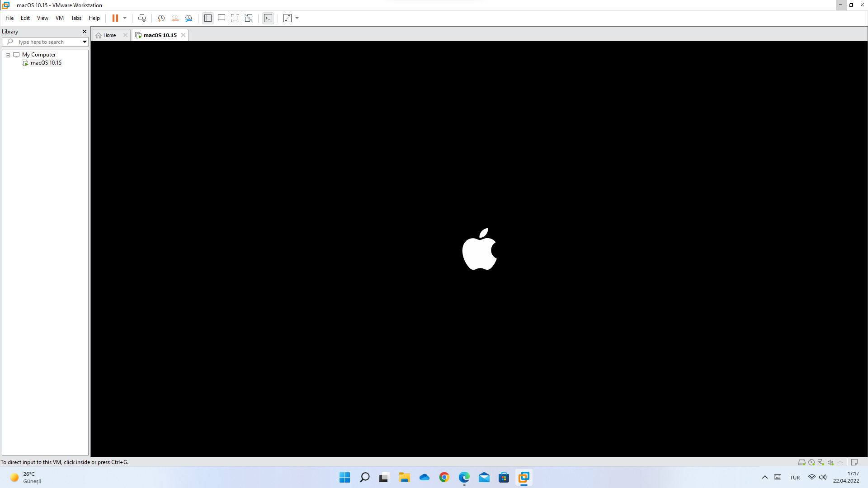Switch to the Home tab

tap(109, 35)
